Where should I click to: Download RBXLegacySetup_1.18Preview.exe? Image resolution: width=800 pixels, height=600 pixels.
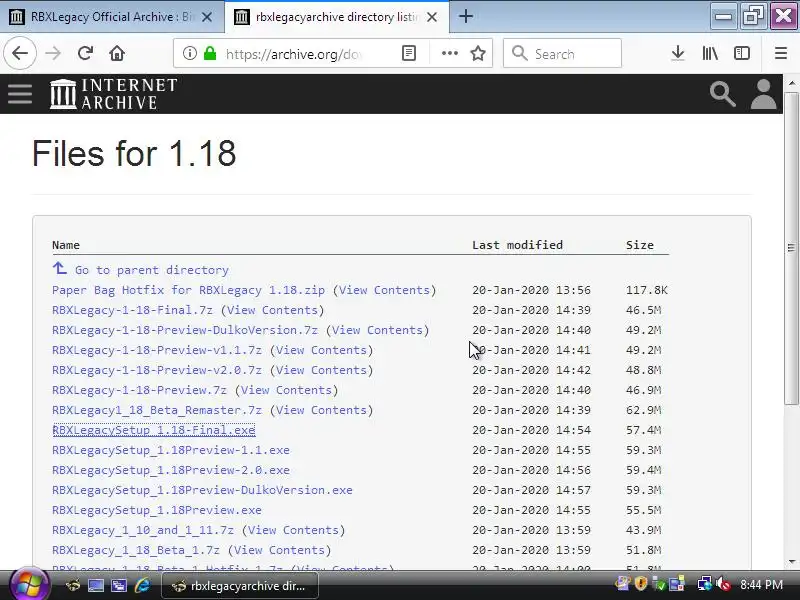tap(157, 510)
